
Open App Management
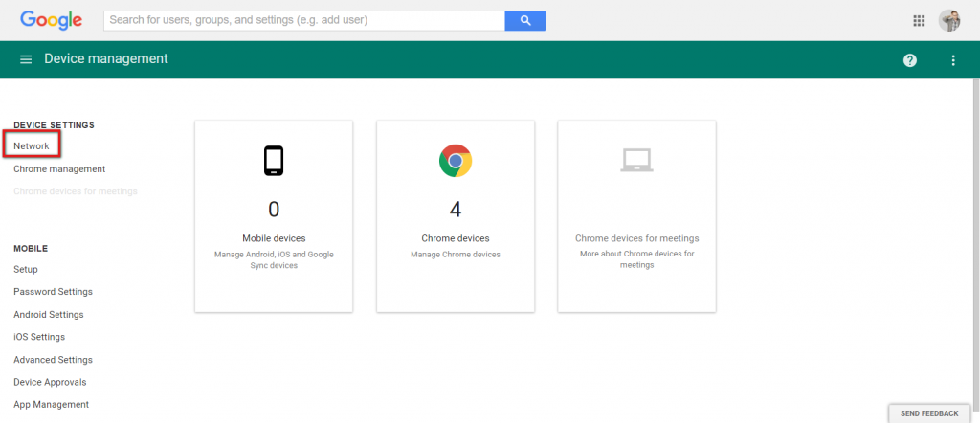[52, 404]
